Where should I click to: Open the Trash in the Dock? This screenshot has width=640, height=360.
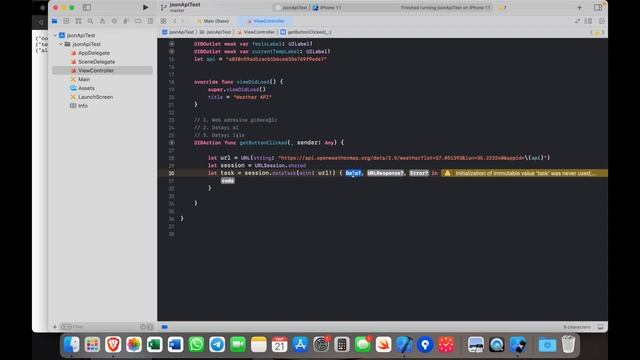pos(568,344)
